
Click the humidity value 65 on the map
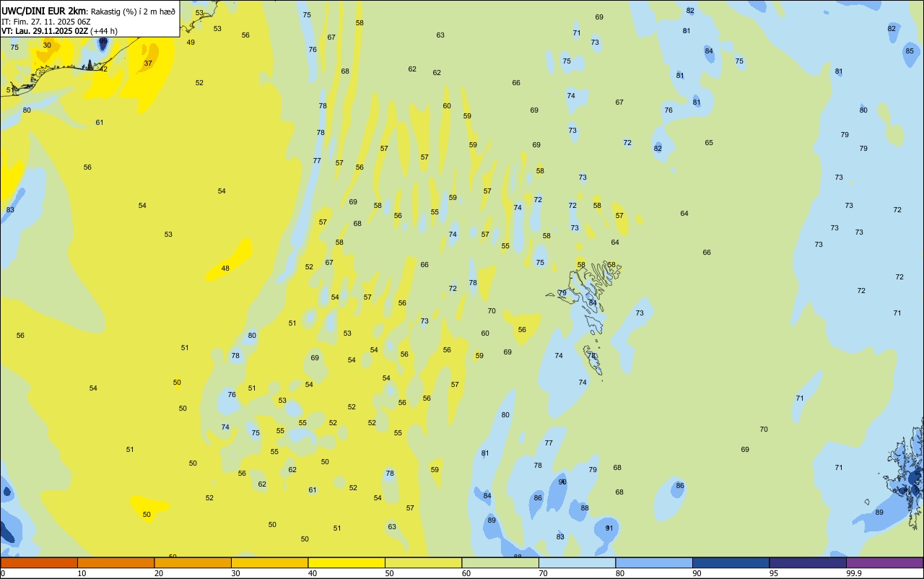(709, 142)
